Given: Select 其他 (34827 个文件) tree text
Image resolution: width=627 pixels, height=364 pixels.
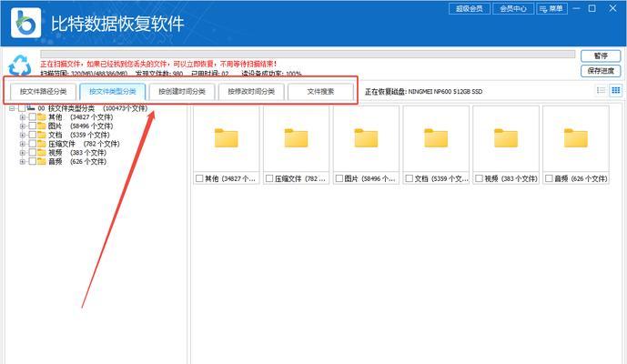Looking at the screenshot, I should pyautogui.click(x=80, y=117).
